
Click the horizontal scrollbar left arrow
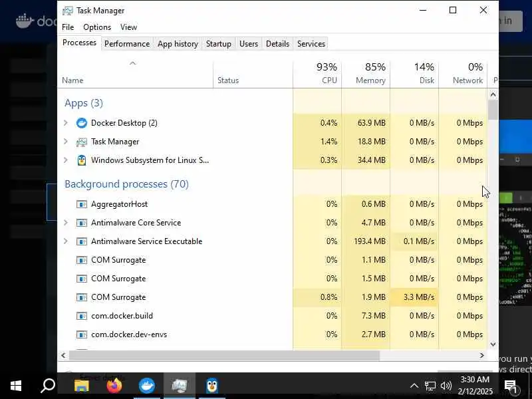click(x=63, y=355)
